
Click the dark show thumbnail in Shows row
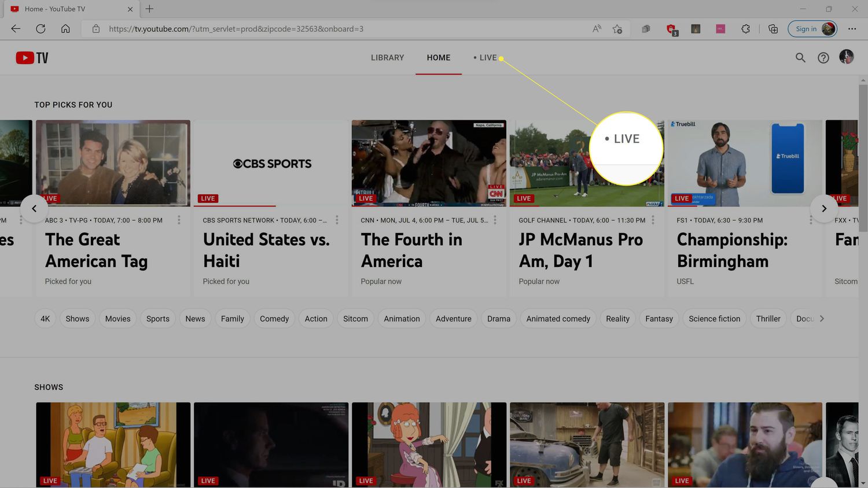coord(271,445)
